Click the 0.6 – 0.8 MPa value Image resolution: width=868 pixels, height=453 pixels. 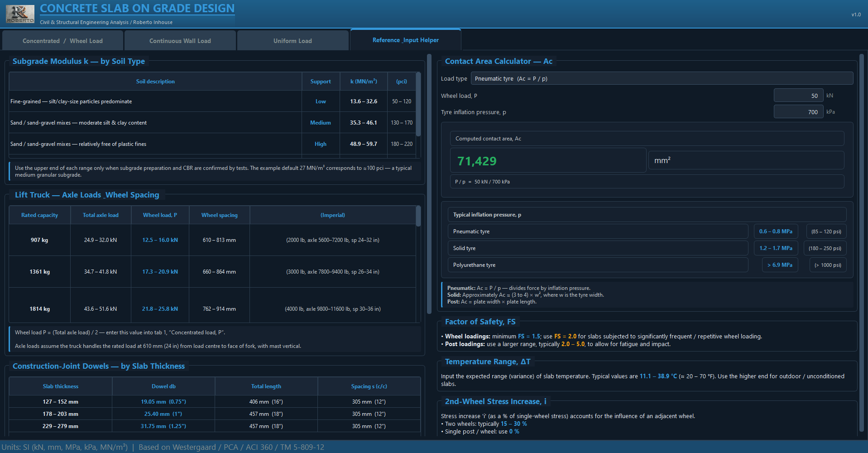tap(776, 231)
